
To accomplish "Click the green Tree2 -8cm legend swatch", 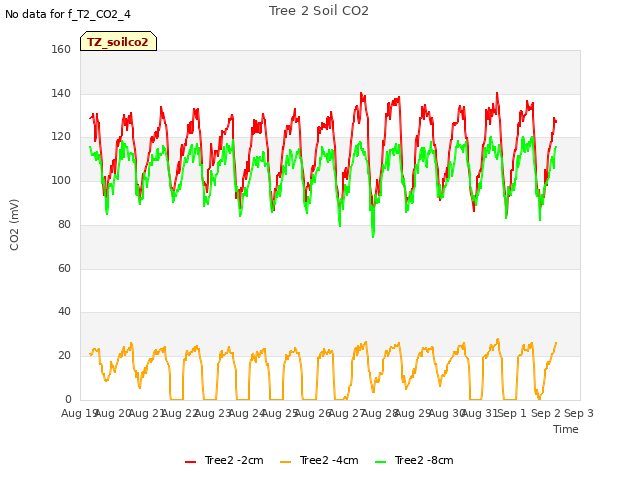I will tap(380, 462).
